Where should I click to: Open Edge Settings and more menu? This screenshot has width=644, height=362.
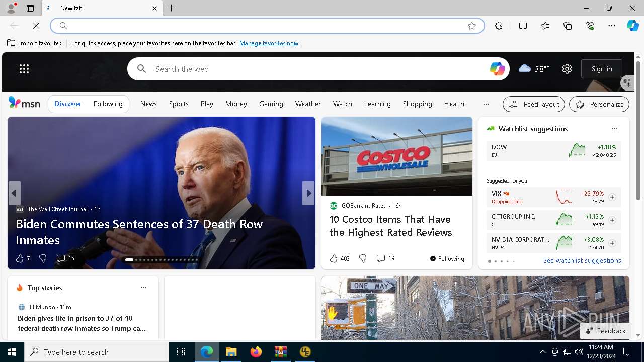click(x=612, y=26)
